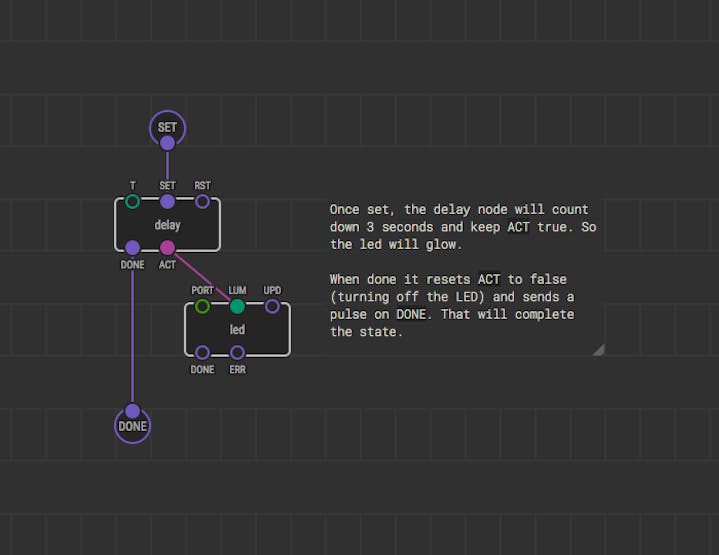Click the UPD input pin on led

pyautogui.click(x=272, y=306)
